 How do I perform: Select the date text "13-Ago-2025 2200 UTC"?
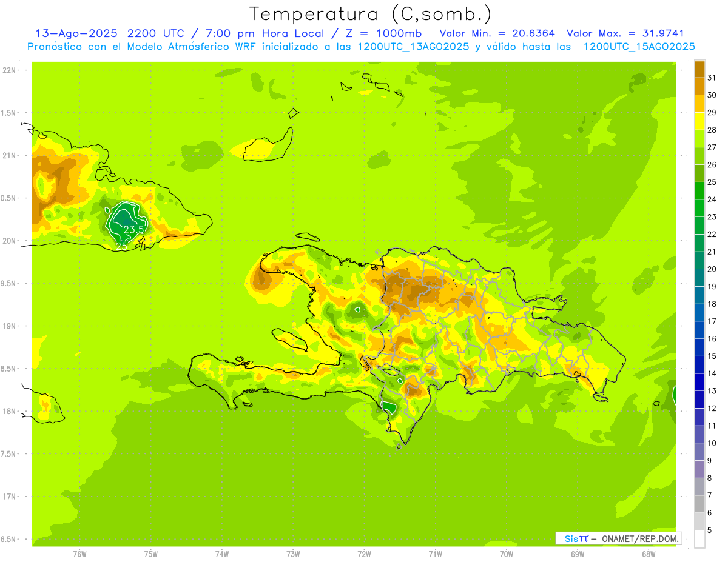(111, 33)
